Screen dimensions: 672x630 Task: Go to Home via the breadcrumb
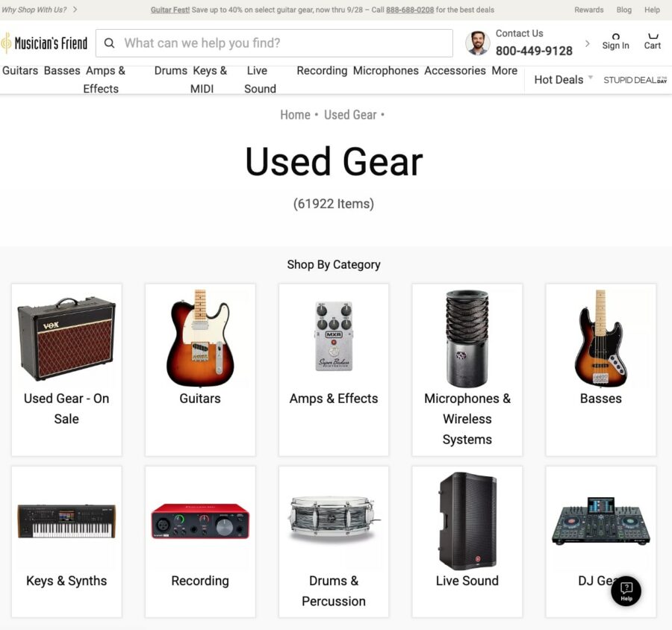click(x=295, y=115)
